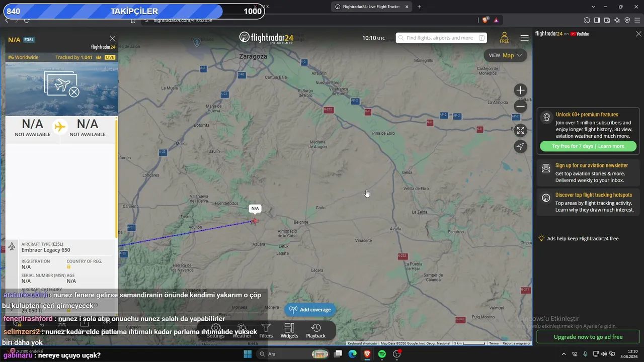This screenshot has height=362, width=644.
Task: Click the browser address bar URL
Action: pyautogui.click(x=183, y=20)
